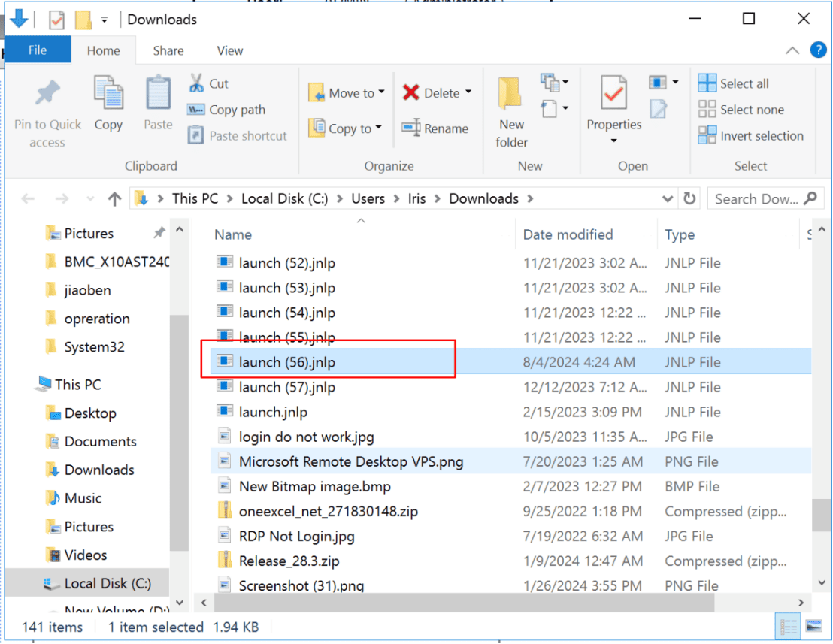
Task: Select Microsoft Remote Desktop VPS.png file
Action: (511, 461)
